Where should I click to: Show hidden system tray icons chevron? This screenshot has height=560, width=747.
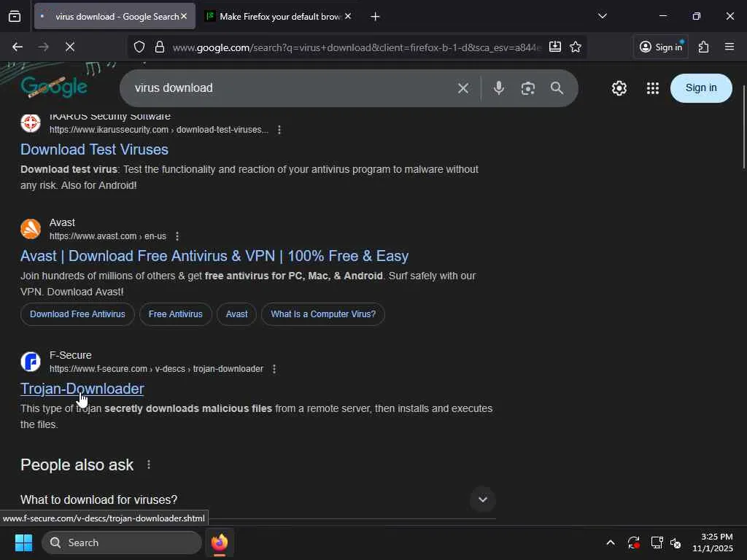coord(611,542)
